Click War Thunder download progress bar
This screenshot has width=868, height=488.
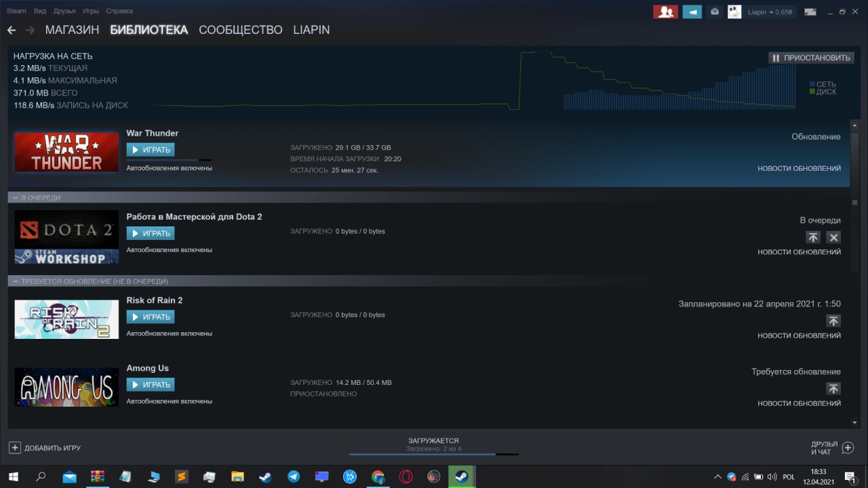point(169,160)
